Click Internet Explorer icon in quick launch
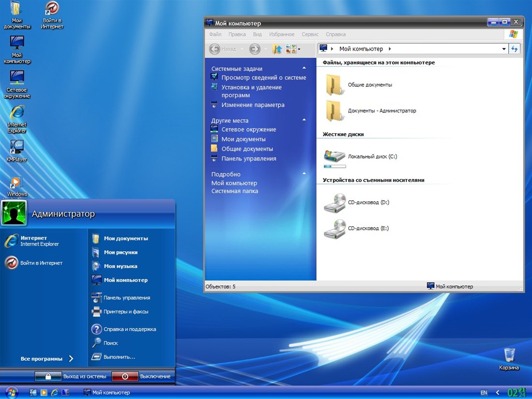 click(x=55, y=392)
